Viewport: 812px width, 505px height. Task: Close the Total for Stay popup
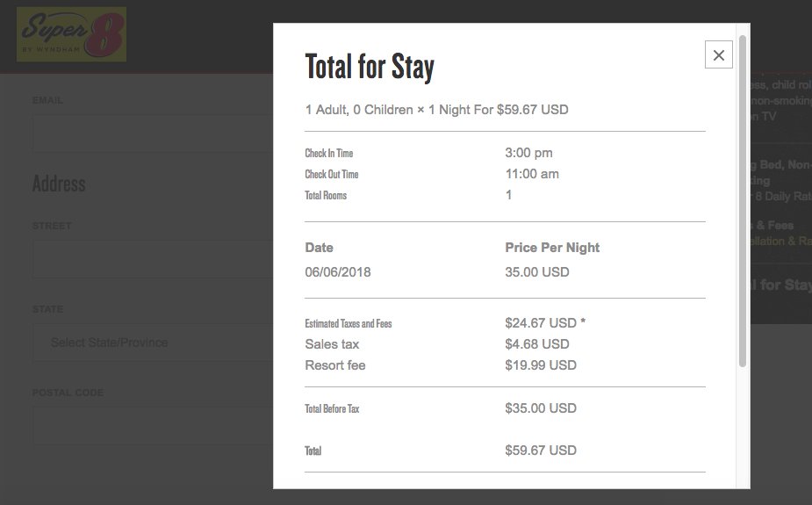718,55
